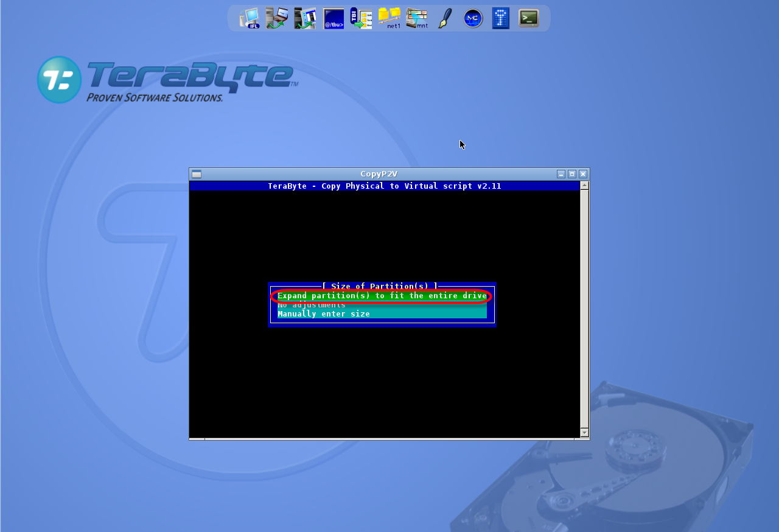This screenshot has width=779, height=532.
Task: Open the MC file manager icon
Action: pyautogui.click(x=473, y=18)
